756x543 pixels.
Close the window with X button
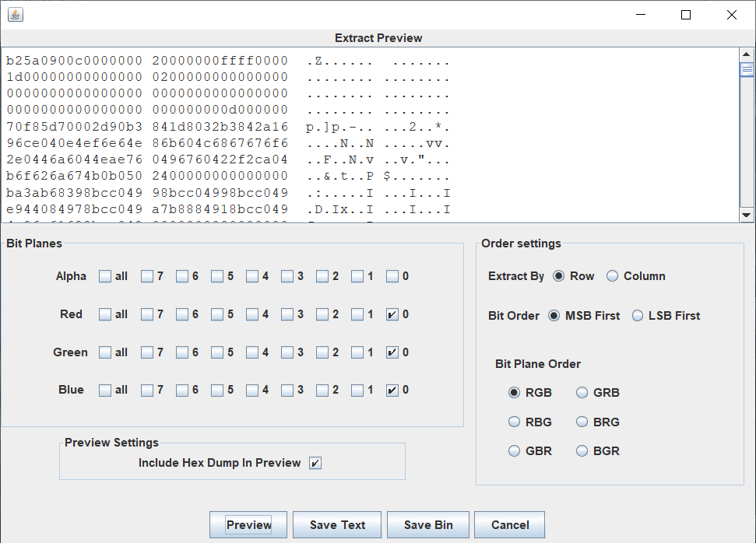pyautogui.click(x=731, y=15)
